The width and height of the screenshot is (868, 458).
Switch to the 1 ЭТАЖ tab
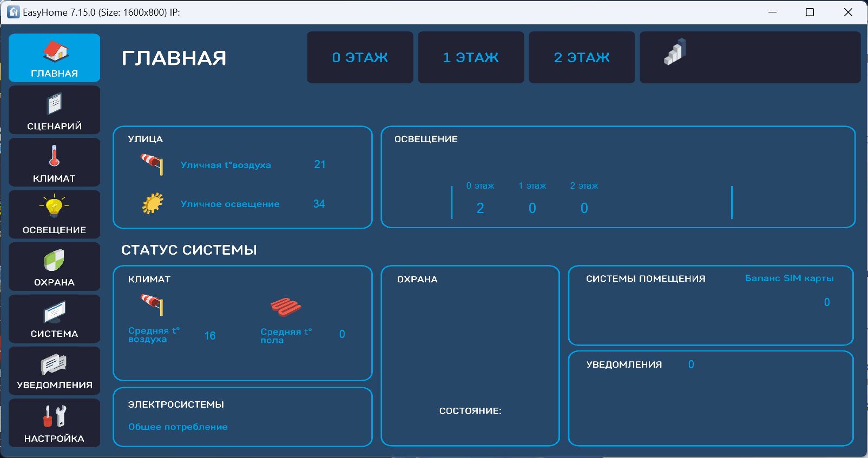(x=471, y=57)
